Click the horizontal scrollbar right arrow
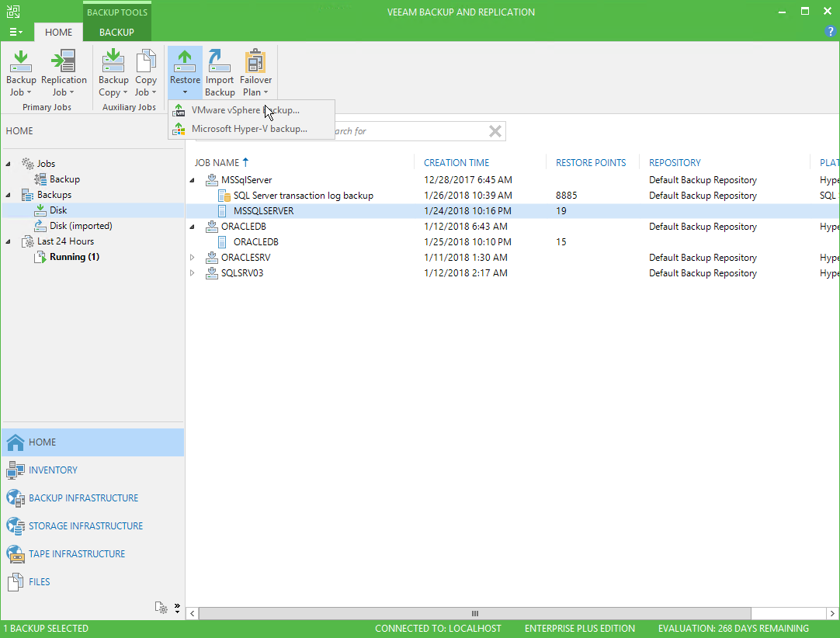Screen dimensions: 840x638 click(832, 614)
